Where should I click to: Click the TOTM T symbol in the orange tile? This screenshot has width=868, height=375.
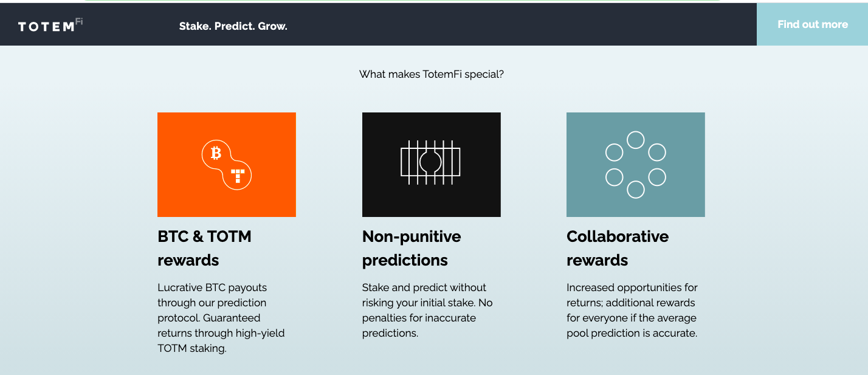pyautogui.click(x=238, y=176)
